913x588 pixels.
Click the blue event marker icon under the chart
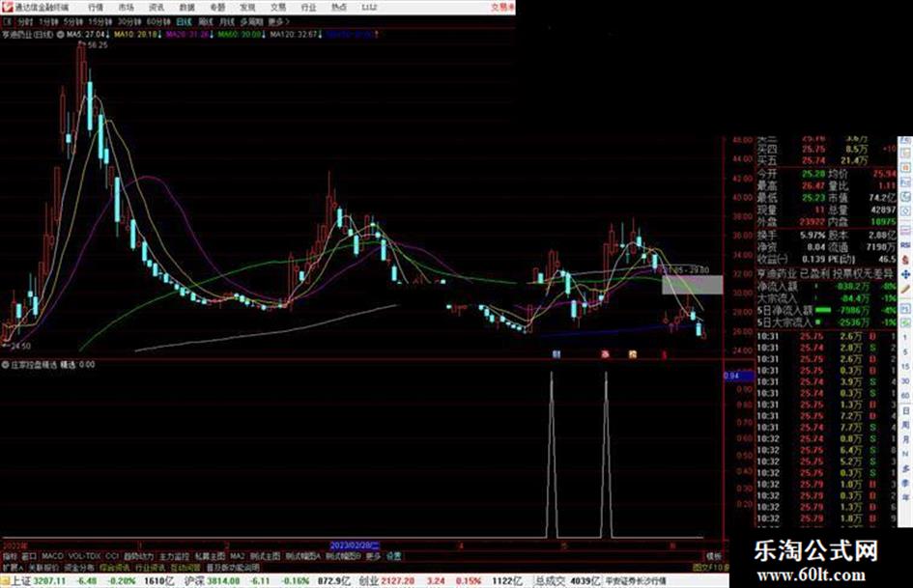point(556,354)
